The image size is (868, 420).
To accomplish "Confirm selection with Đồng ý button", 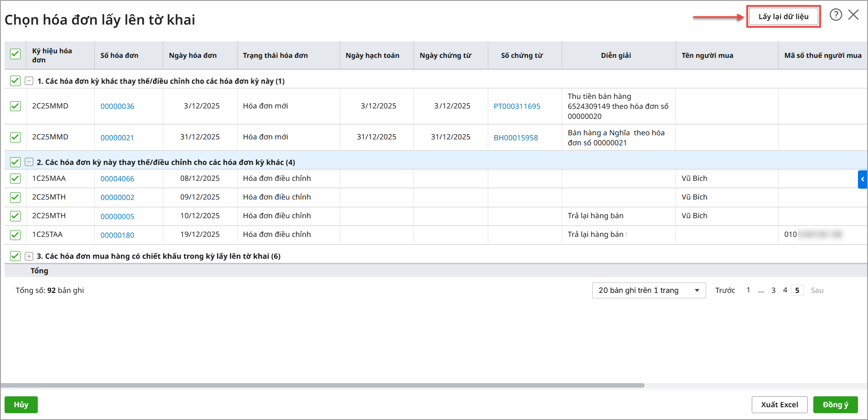I will pos(835,405).
